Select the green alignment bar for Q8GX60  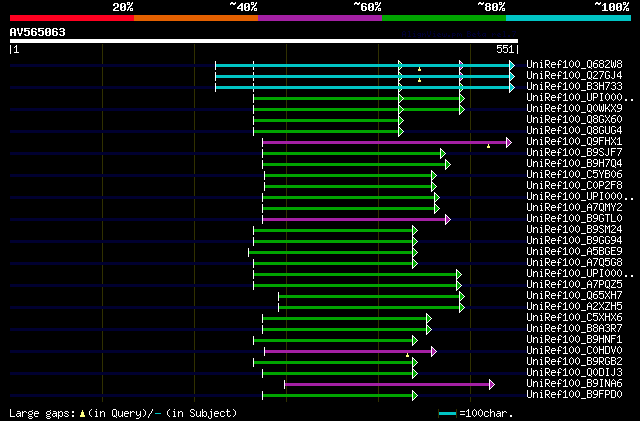pyautogui.click(x=327, y=120)
